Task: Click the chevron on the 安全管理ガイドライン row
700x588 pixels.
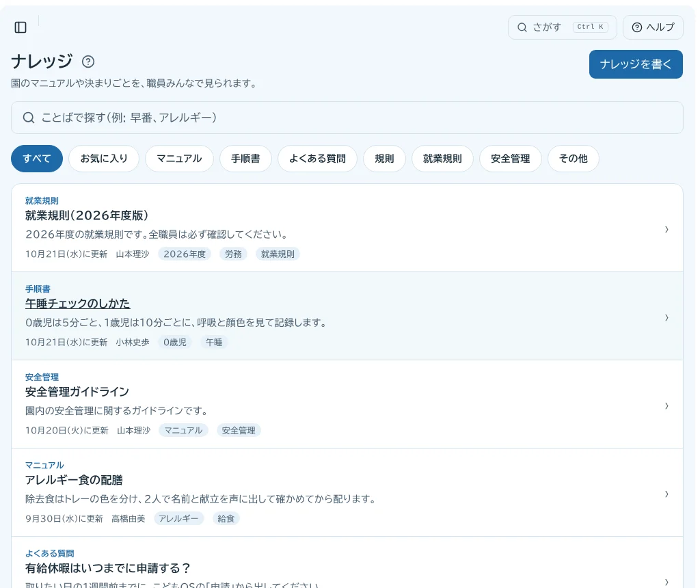Action: (667, 406)
